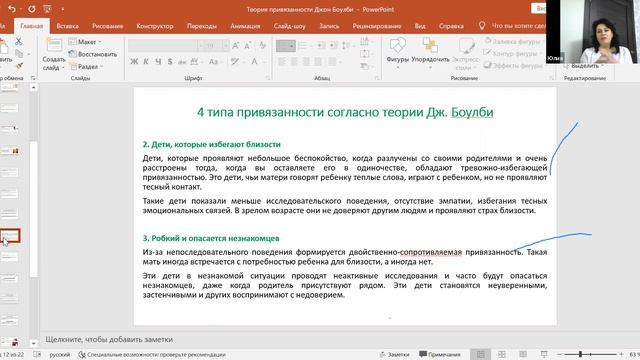Click Эффекты фигуры shape effects

(x=513, y=65)
